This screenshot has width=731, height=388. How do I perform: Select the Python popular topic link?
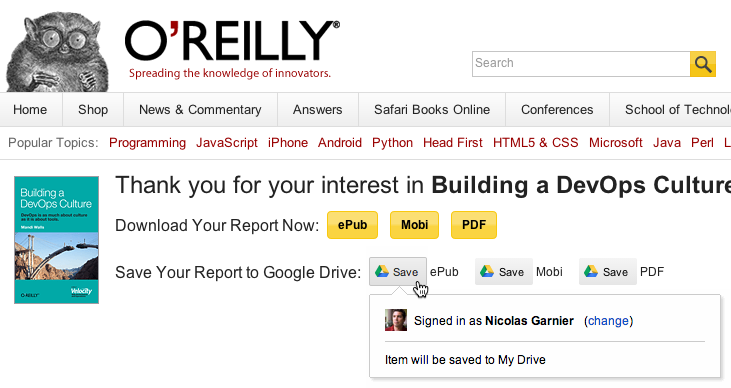pyautogui.click(x=393, y=143)
